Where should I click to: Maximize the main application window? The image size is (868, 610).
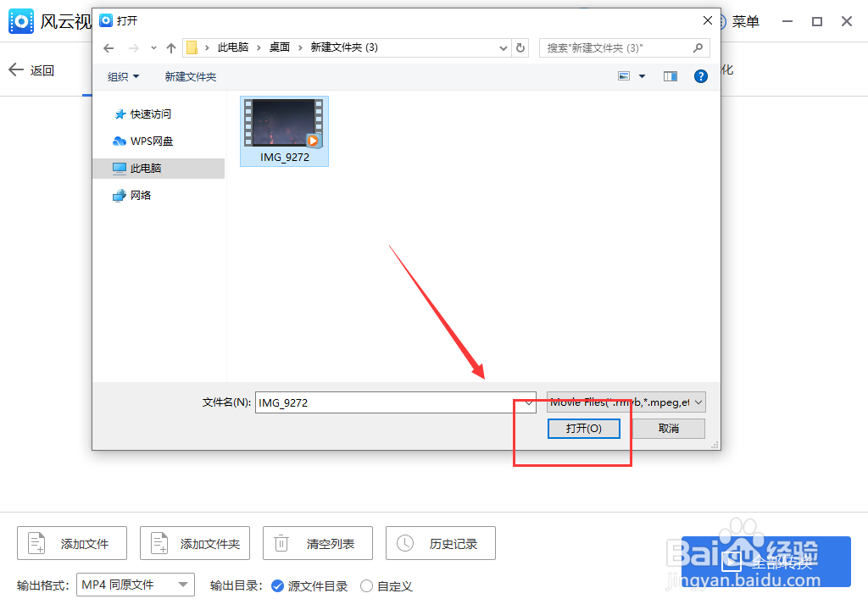point(817,21)
